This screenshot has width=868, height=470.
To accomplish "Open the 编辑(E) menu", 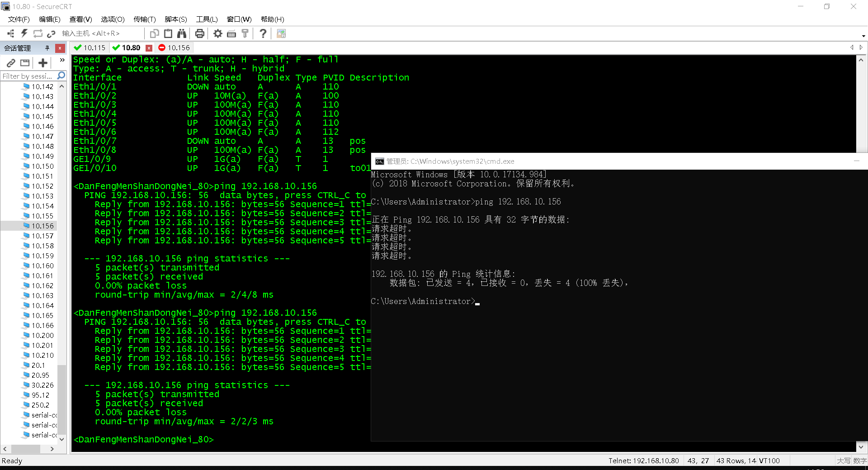I will pos(49,19).
